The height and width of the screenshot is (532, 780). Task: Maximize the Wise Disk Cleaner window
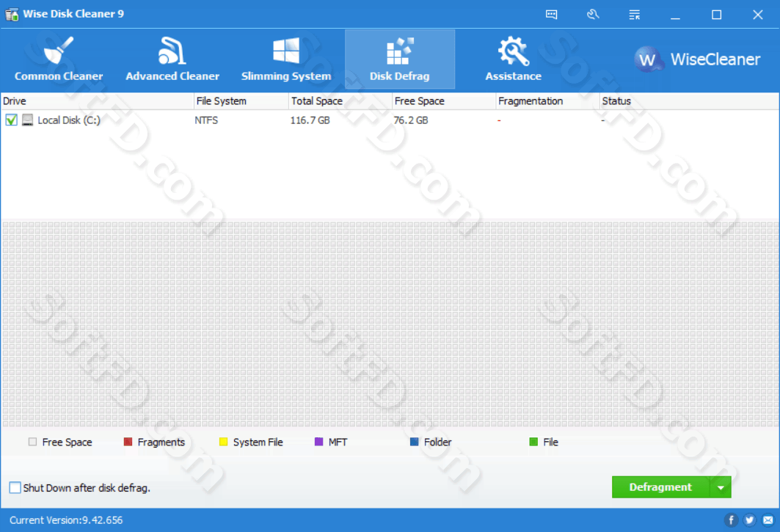(716, 15)
